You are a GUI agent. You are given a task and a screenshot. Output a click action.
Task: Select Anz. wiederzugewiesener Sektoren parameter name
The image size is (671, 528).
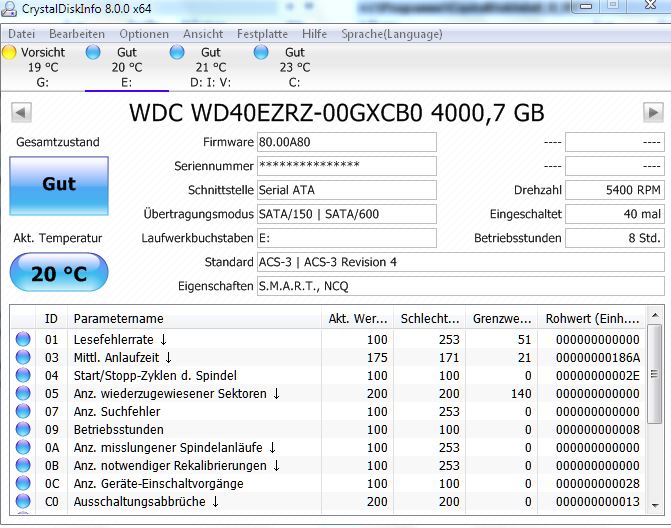click(x=177, y=393)
